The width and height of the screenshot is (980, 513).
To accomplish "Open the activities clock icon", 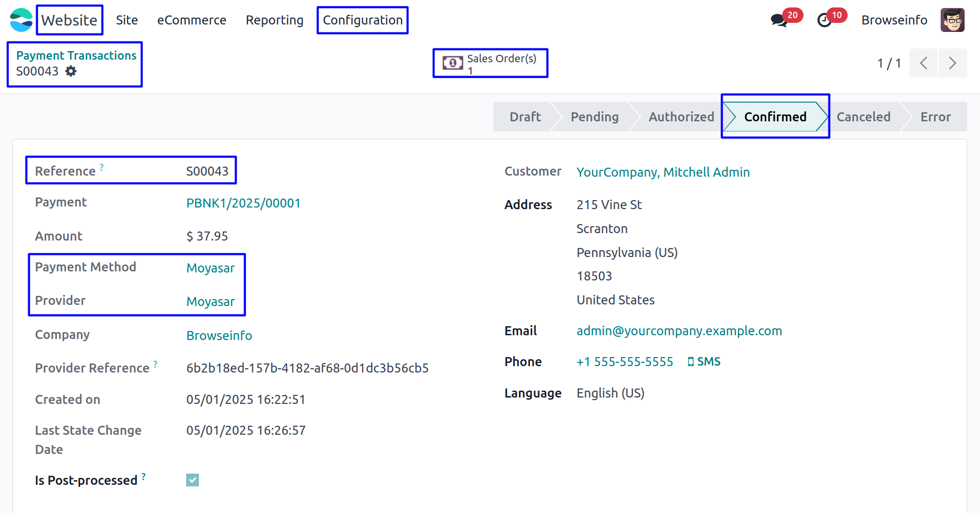I will tap(824, 21).
